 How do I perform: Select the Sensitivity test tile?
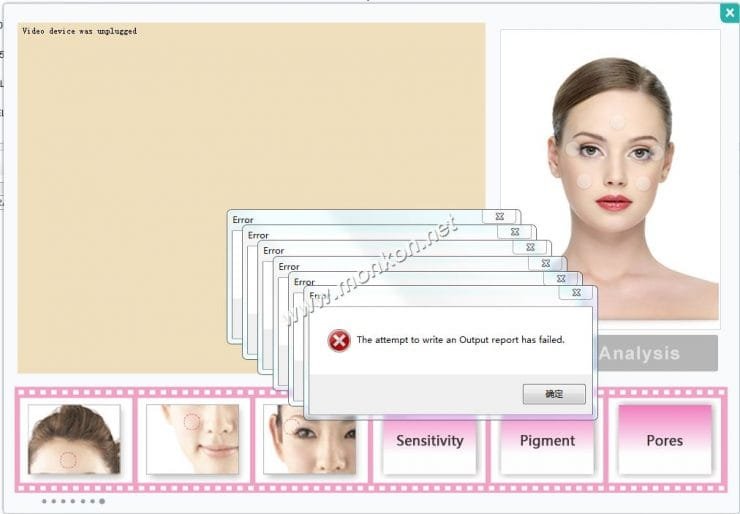point(429,440)
